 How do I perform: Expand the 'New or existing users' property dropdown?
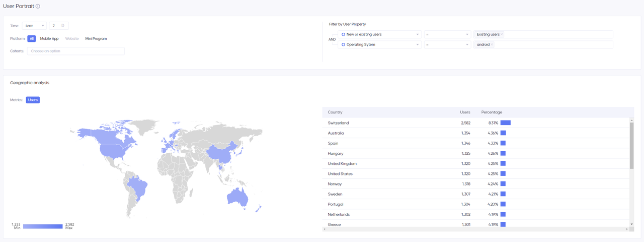tap(380, 34)
